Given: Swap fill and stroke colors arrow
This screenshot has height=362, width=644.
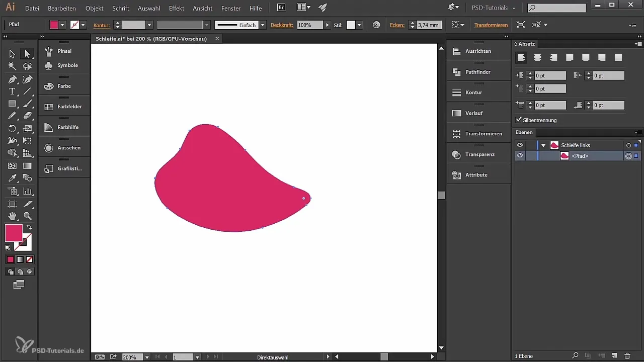Looking at the screenshot, I should [29, 227].
